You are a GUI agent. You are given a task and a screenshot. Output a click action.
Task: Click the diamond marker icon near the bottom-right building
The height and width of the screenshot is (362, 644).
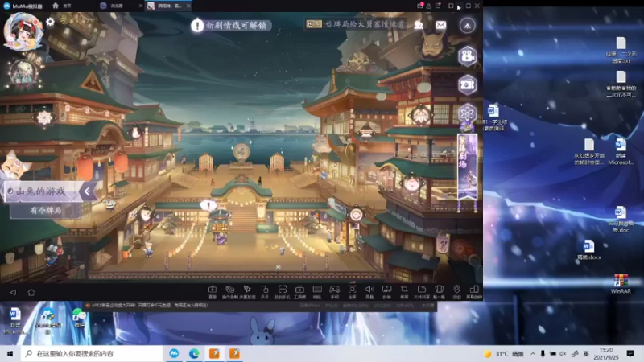coord(356,214)
